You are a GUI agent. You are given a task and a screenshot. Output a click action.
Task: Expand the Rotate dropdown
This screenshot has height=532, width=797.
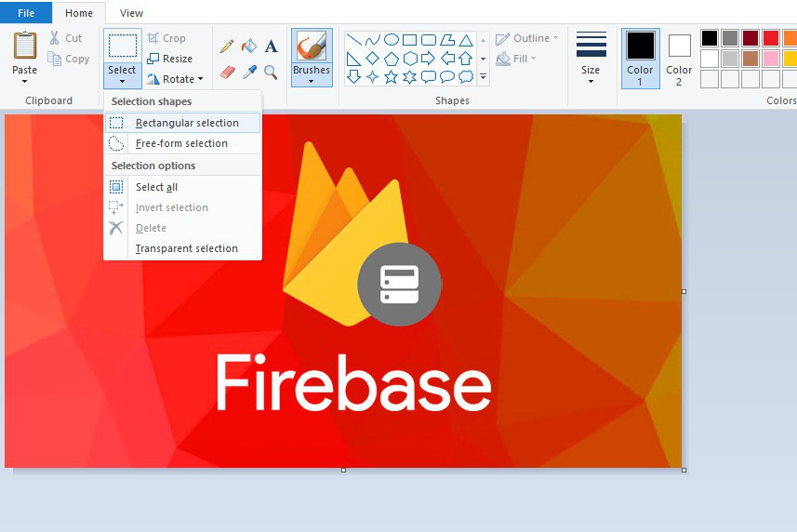click(x=176, y=79)
